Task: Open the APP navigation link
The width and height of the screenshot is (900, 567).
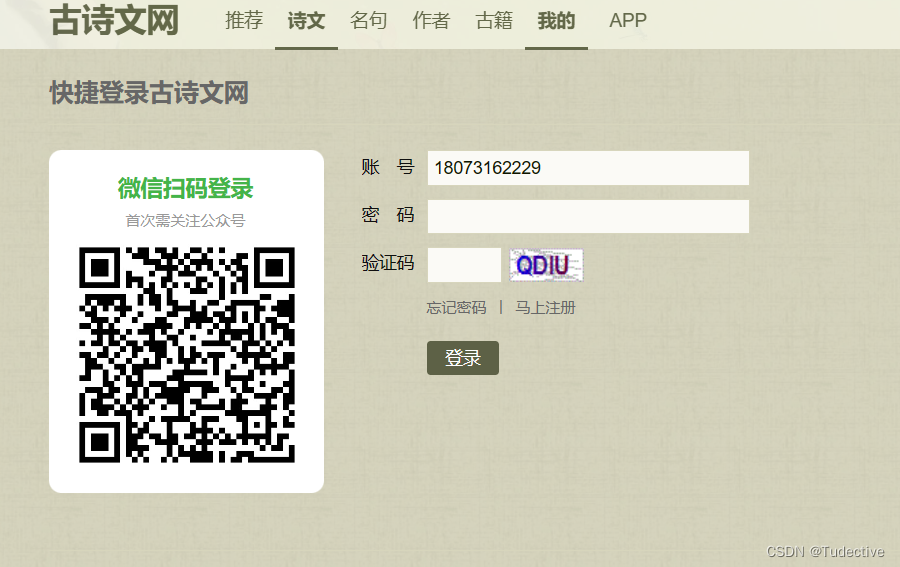Action: 628,21
